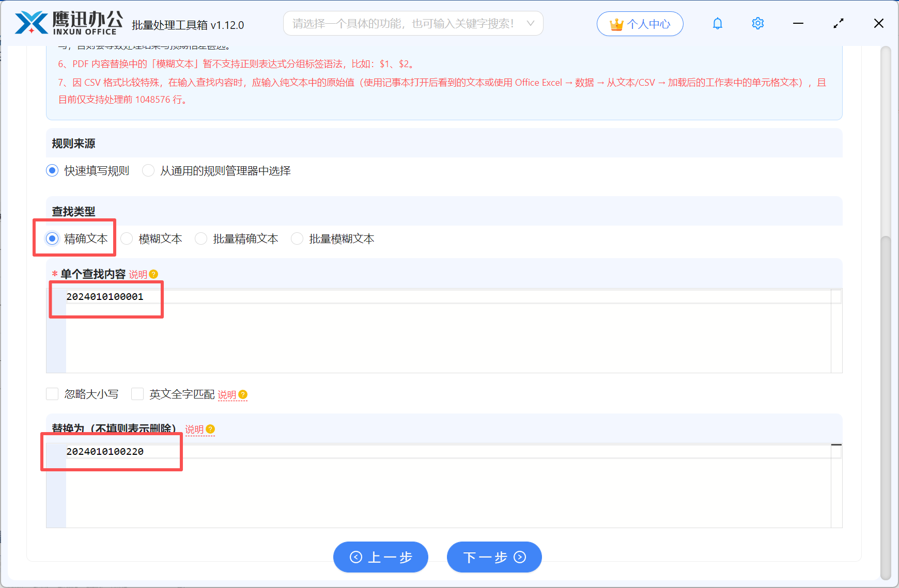Enable 英文全字匹配 matching
The image size is (899, 588).
point(137,394)
